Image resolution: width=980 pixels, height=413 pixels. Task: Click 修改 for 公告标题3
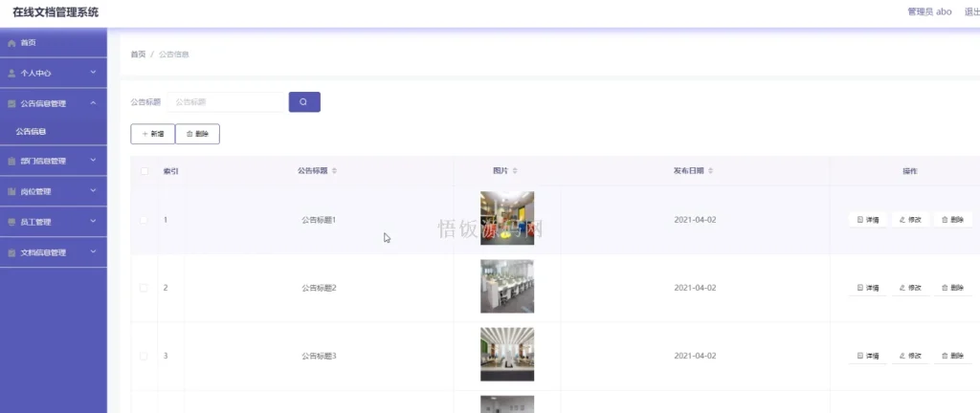click(911, 356)
